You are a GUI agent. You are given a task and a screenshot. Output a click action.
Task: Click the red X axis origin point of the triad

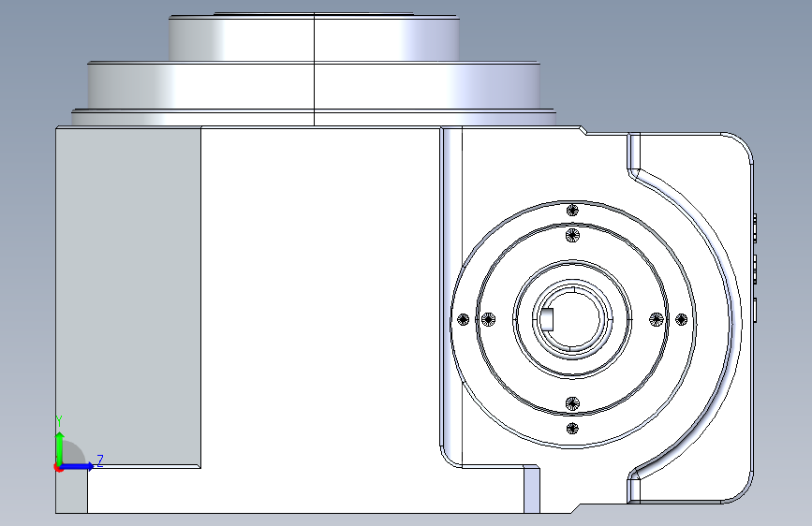(57, 467)
